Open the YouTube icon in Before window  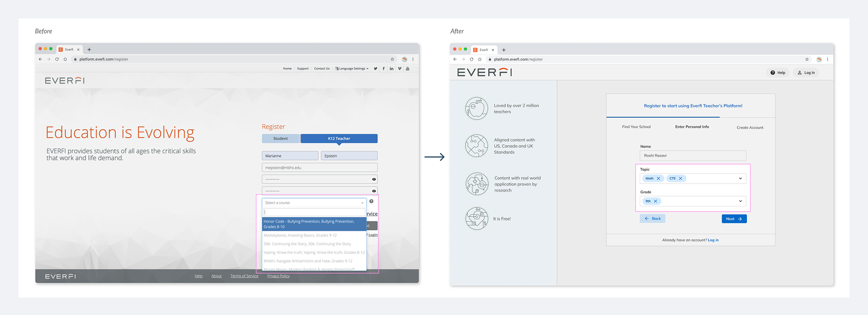tap(407, 69)
